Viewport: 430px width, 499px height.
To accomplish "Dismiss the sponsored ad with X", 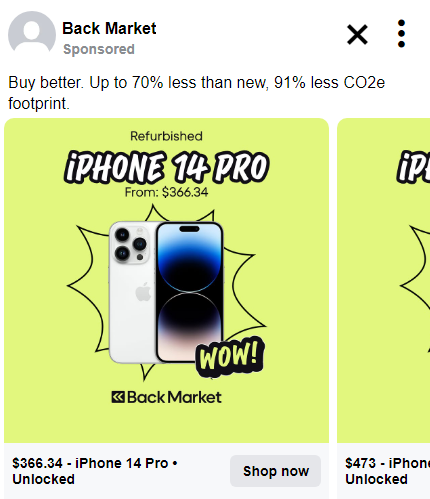I will (x=357, y=34).
